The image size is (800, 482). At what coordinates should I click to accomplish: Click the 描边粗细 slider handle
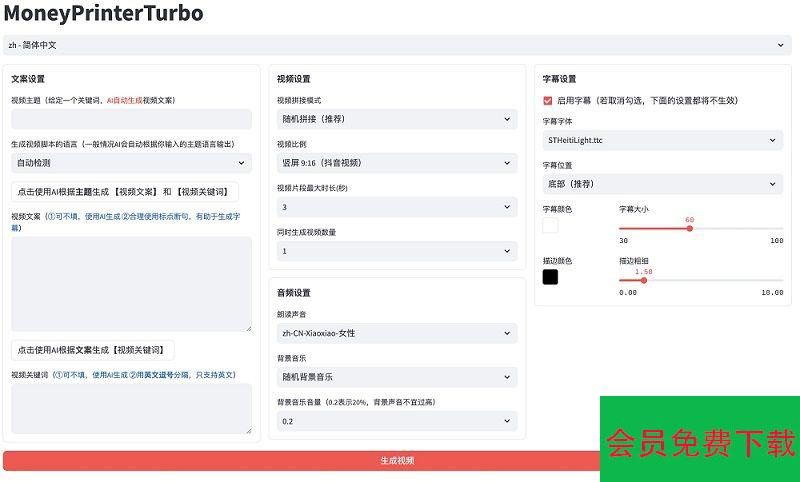pos(644,281)
